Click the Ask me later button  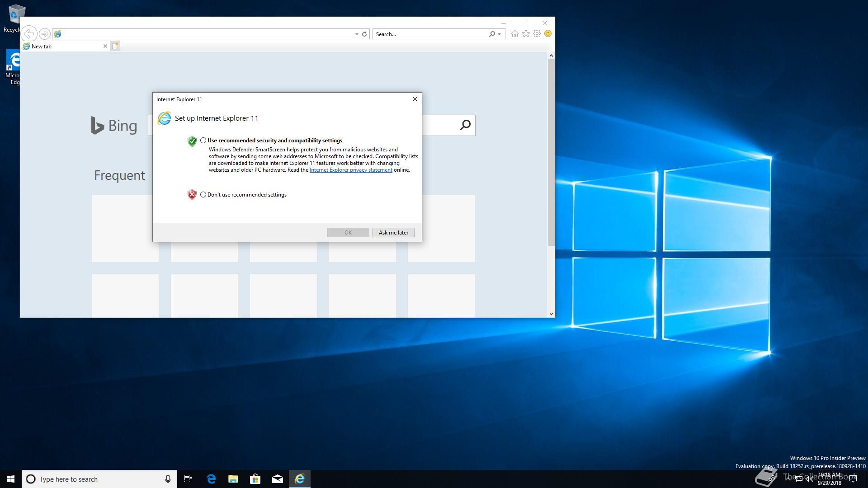pyautogui.click(x=393, y=232)
